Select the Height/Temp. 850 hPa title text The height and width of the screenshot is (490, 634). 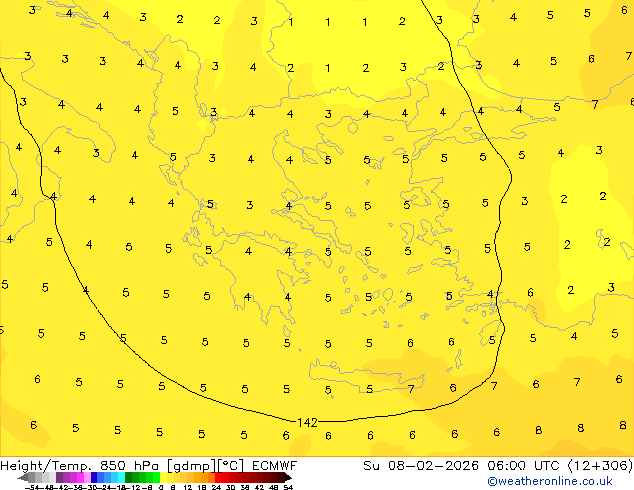point(81,466)
